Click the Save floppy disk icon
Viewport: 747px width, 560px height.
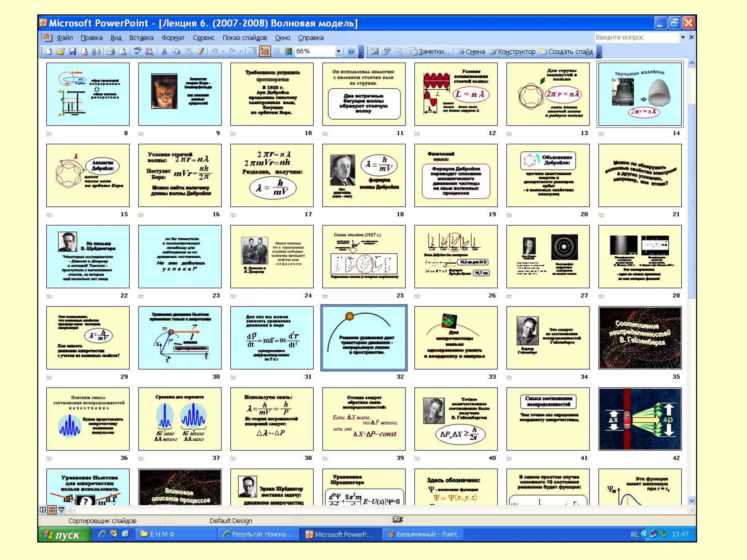click(x=73, y=52)
